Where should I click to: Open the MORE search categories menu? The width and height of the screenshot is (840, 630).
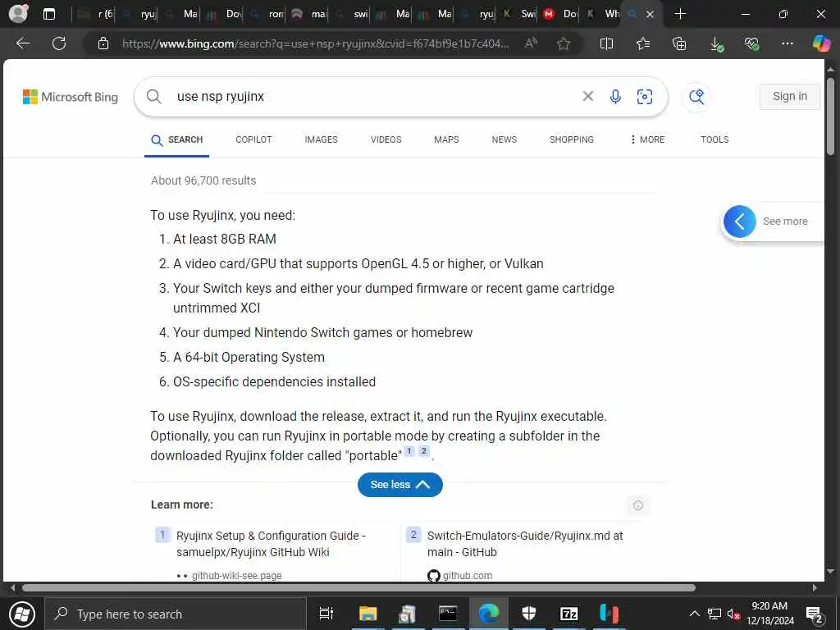click(647, 139)
